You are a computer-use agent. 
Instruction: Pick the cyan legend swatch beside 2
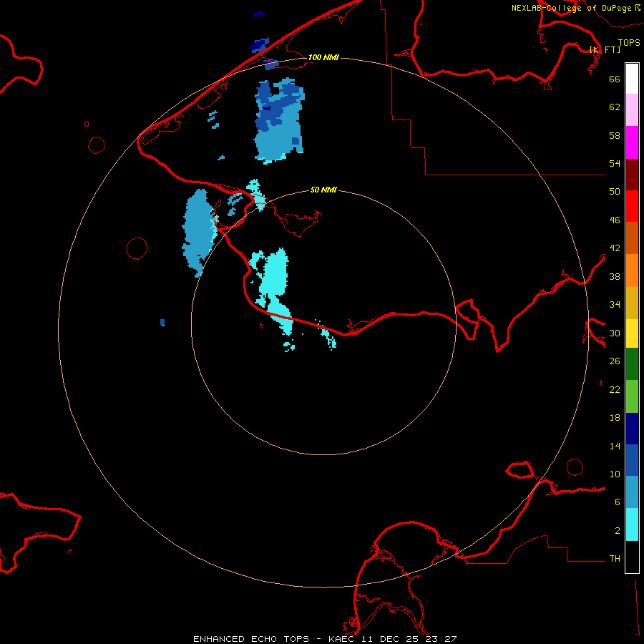[x=632, y=525]
